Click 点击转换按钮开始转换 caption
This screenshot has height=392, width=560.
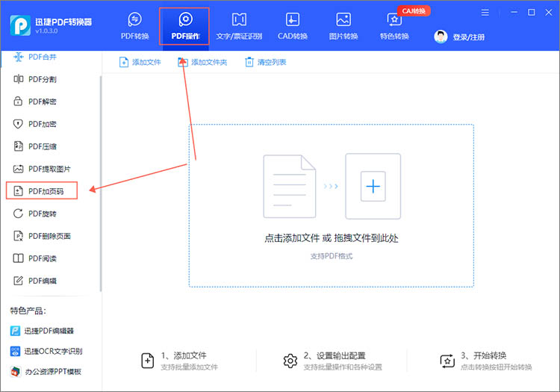[497, 367]
